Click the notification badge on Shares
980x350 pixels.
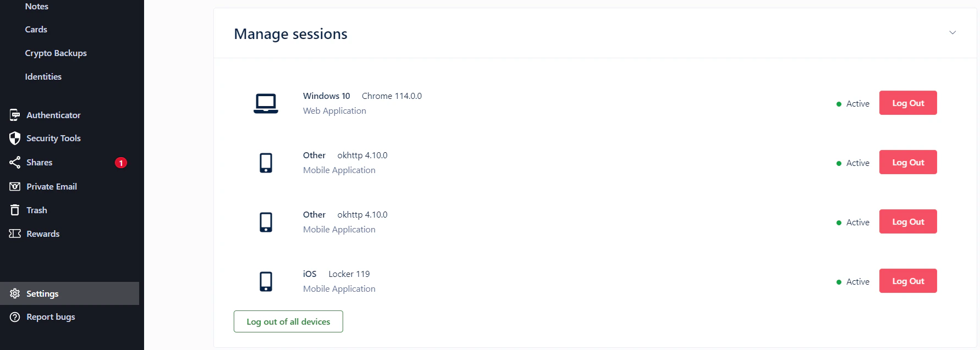tap(121, 162)
